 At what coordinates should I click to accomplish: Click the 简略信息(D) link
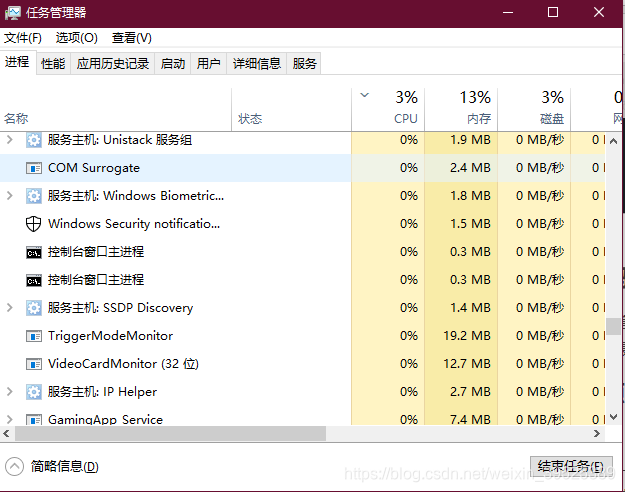pos(65,466)
